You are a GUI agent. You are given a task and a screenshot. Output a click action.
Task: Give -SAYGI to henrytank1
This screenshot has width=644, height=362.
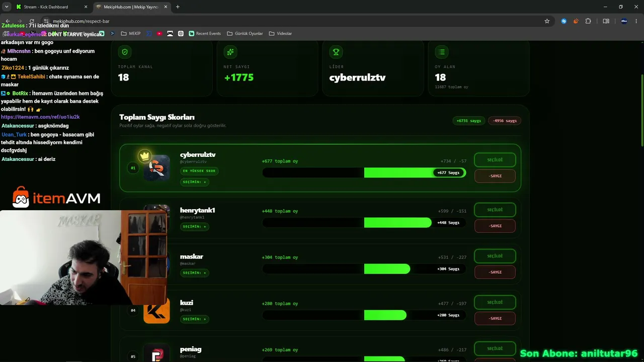click(495, 226)
